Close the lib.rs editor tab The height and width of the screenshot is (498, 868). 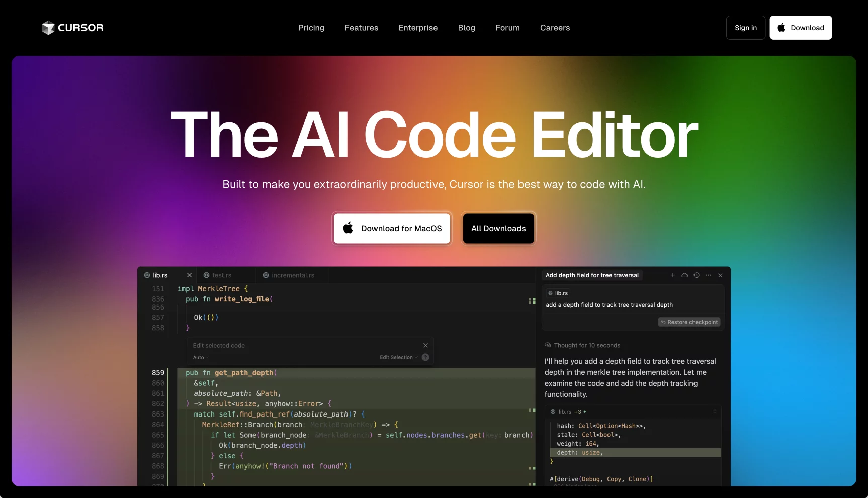click(x=189, y=275)
